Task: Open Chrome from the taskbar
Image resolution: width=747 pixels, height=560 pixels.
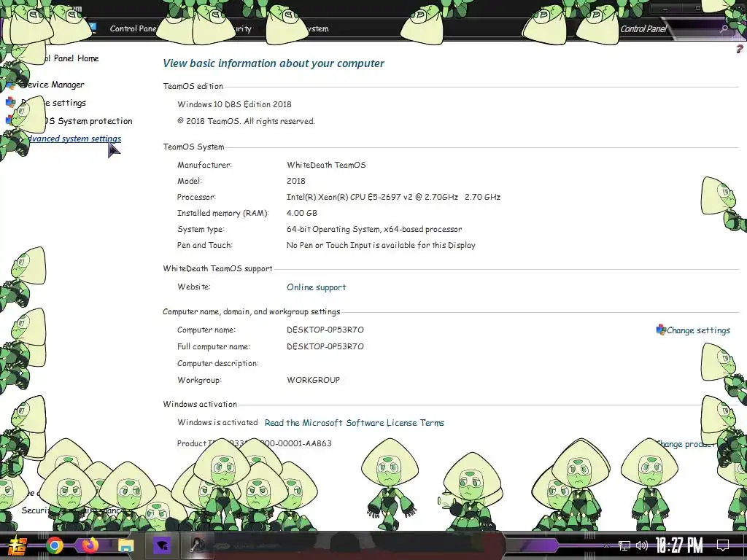Action: coord(54,545)
